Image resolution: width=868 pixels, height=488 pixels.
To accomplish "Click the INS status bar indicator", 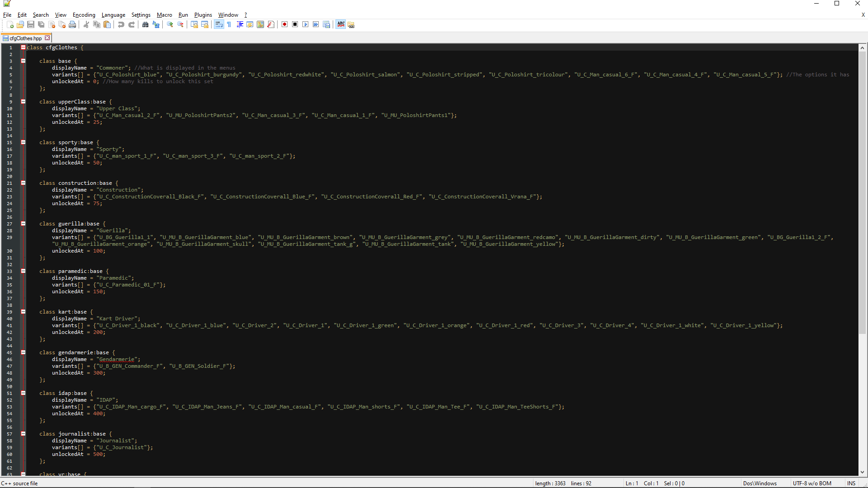I will pos(851,483).
